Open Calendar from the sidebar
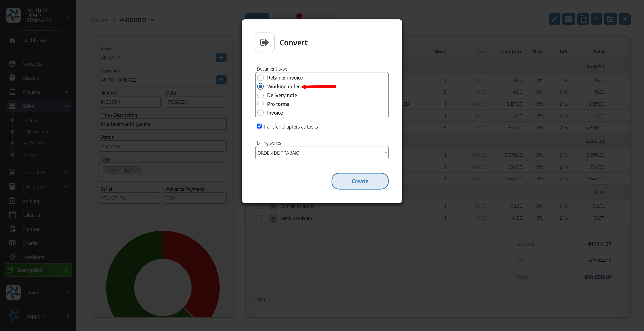Screen dimensions: 644x331 32,215
